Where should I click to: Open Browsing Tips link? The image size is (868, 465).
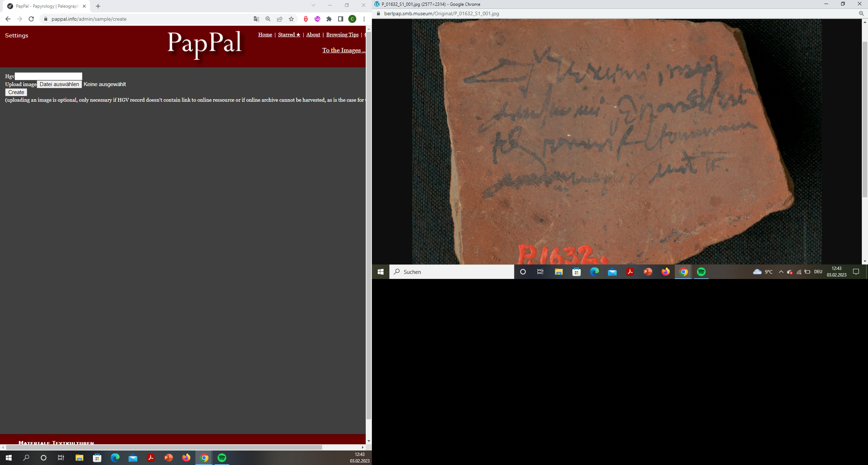click(342, 35)
